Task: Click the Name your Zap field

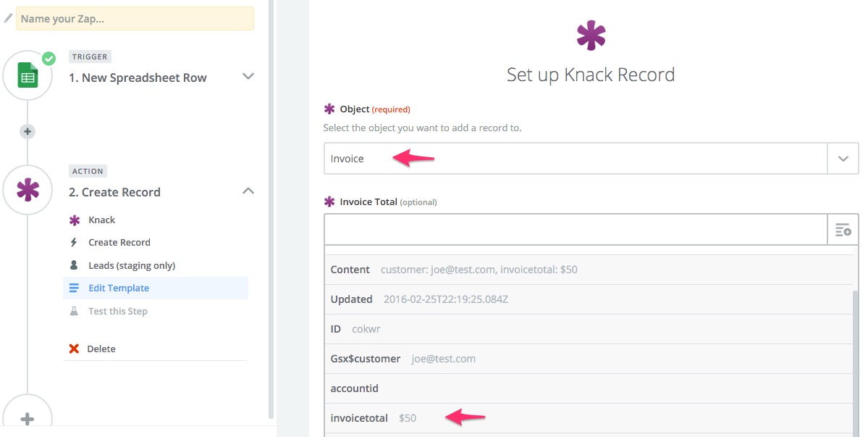Action: coord(135,19)
